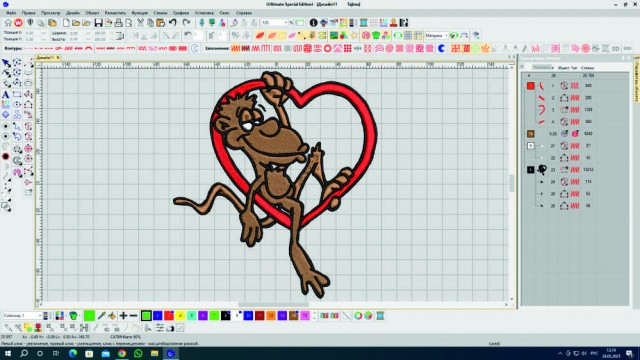Select the Text lettering tool
Image resolution: width=640 pixels, height=360 pixels.
click(6, 95)
